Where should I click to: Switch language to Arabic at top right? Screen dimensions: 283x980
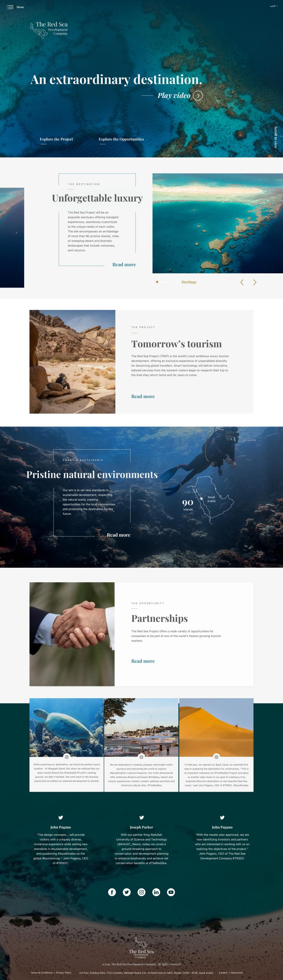coord(273,6)
